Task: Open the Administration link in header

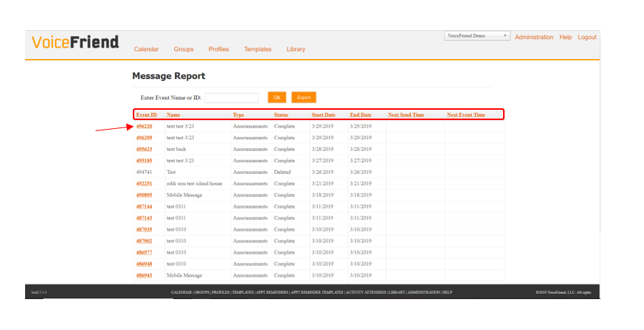Action: [534, 37]
